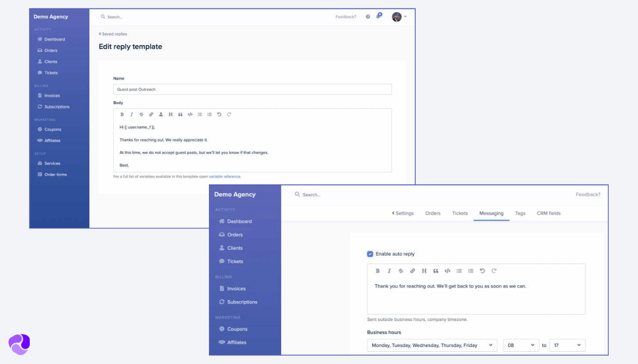Add heading in the auto reply editor
Viewport: 638px width, 364px height.
coord(424,271)
